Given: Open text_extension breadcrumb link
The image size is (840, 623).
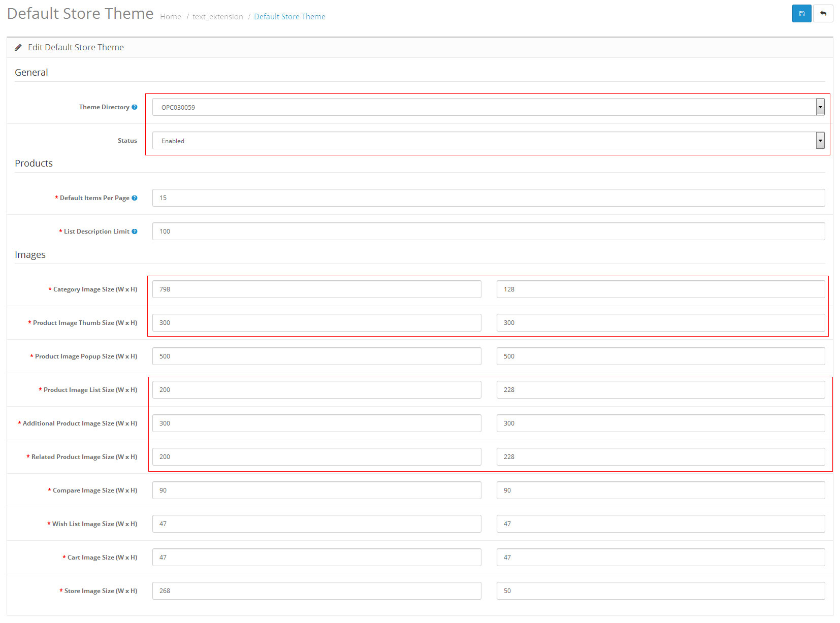Looking at the screenshot, I should 217,17.
